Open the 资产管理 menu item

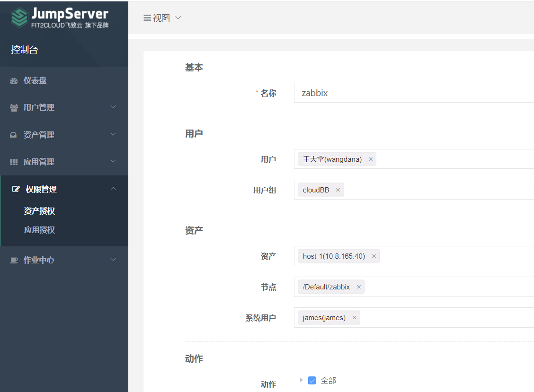click(64, 135)
